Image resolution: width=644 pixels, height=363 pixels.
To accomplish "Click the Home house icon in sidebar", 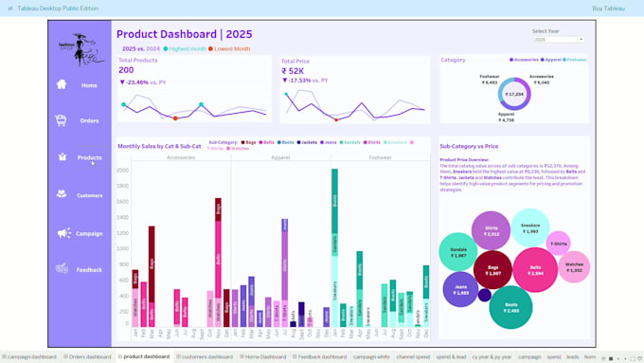I will tap(62, 84).
